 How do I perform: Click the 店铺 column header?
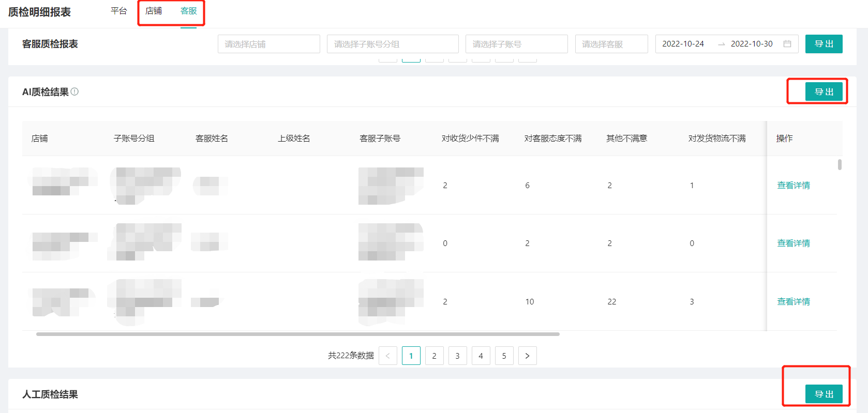click(x=40, y=139)
